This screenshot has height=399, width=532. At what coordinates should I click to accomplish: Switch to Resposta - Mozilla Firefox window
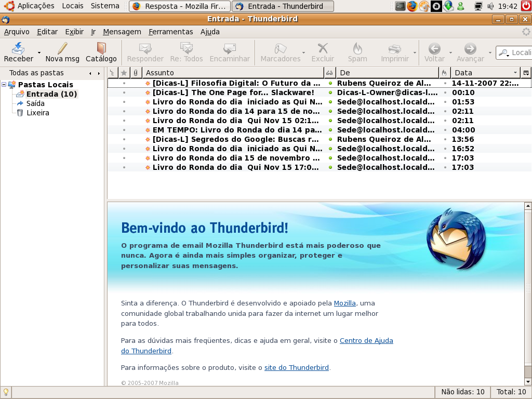click(180, 6)
